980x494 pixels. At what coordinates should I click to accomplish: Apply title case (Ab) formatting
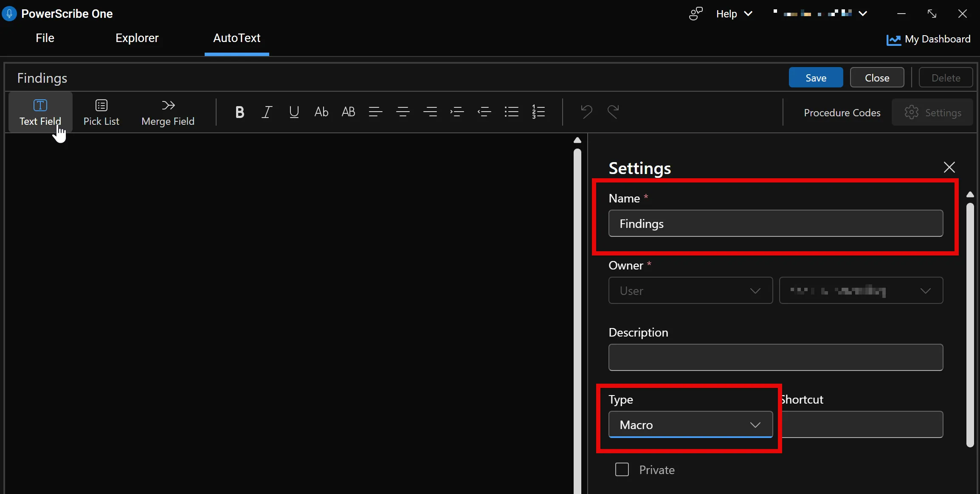click(x=321, y=112)
